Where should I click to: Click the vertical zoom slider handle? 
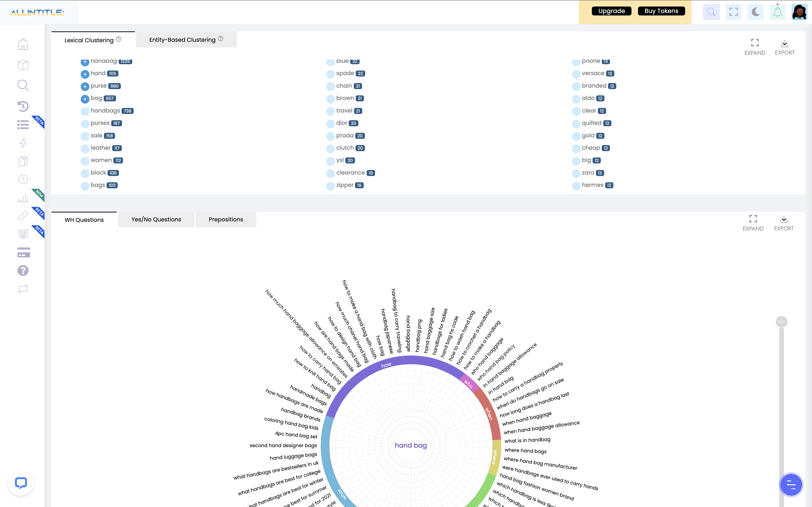click(782, 322)
